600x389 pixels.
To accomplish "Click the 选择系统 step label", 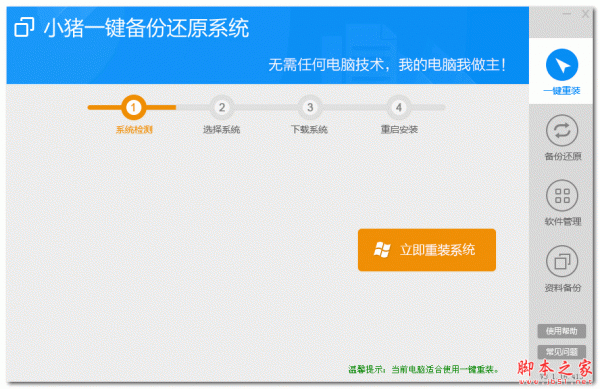I will click(x=222, y=130).
